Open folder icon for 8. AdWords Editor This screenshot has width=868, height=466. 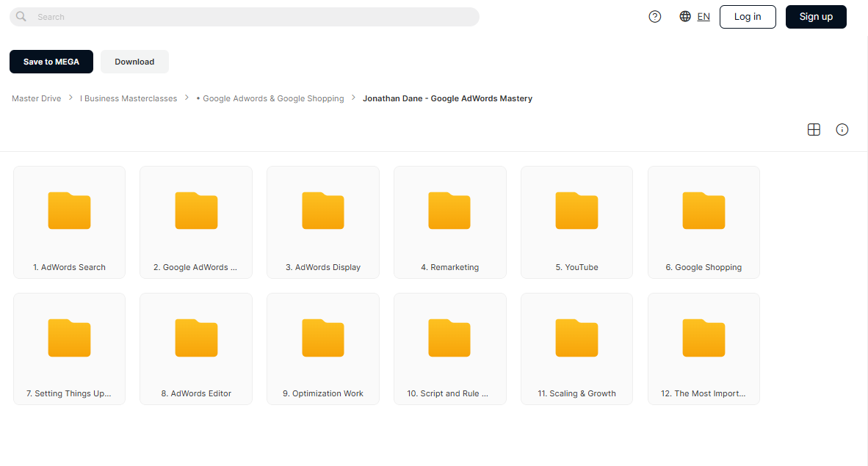pos(196,338)
